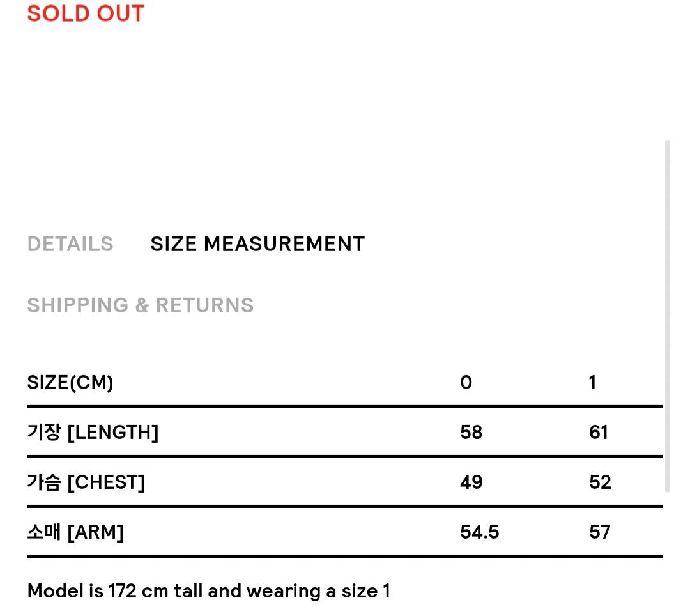Viewport: 690px width, 616px height.
Task: Click the chest value 49
Action: 471,482
